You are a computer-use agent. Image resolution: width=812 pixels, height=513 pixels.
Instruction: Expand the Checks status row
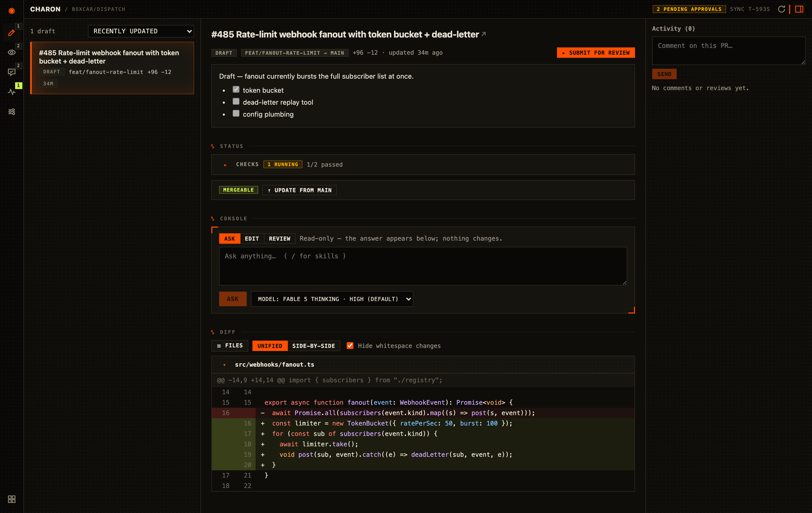click(423, 164)
